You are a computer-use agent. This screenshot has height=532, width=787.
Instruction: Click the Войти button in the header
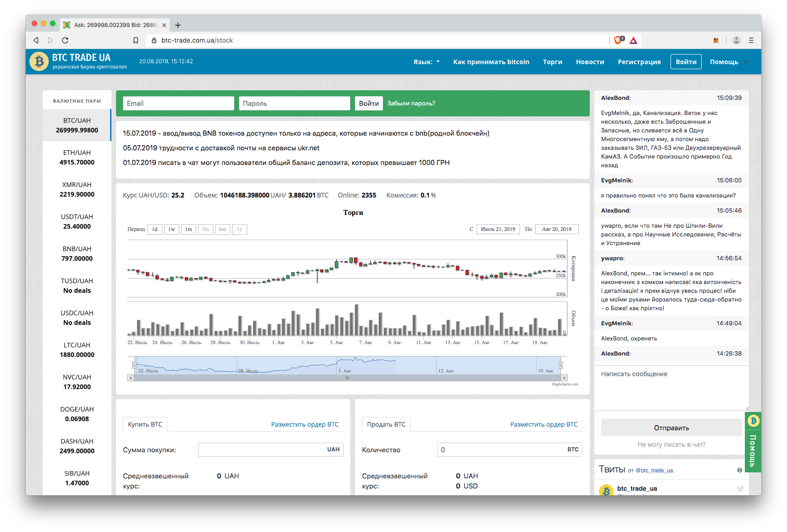coord(686,62)
